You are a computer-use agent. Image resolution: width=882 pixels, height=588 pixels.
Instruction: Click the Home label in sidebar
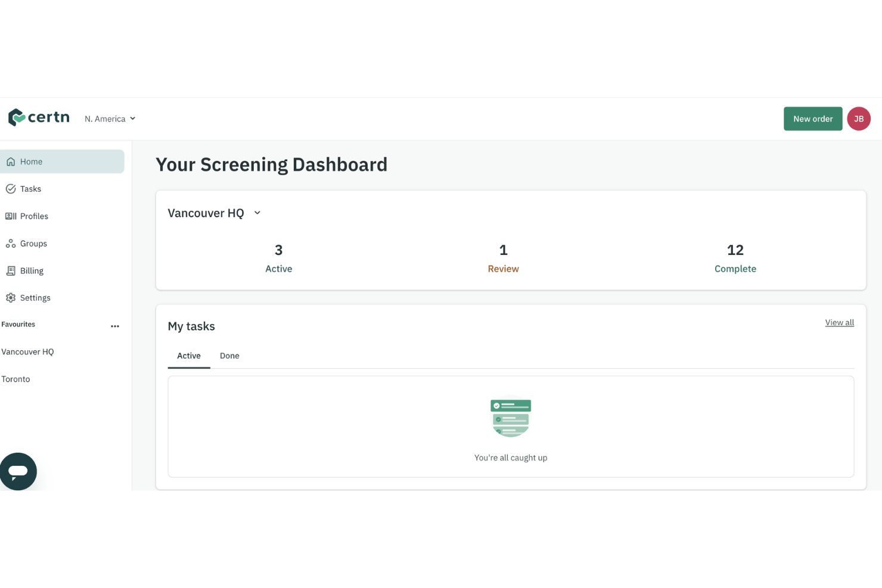pos(31,161)
